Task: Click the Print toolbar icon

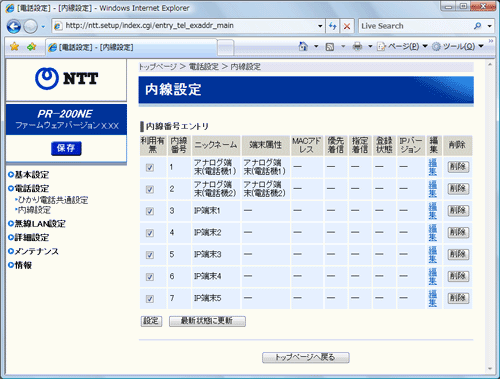Action: [357, 46]
